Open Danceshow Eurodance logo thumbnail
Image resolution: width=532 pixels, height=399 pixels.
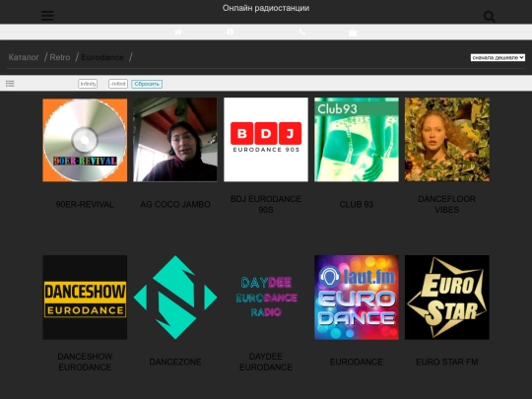point(85,298)
